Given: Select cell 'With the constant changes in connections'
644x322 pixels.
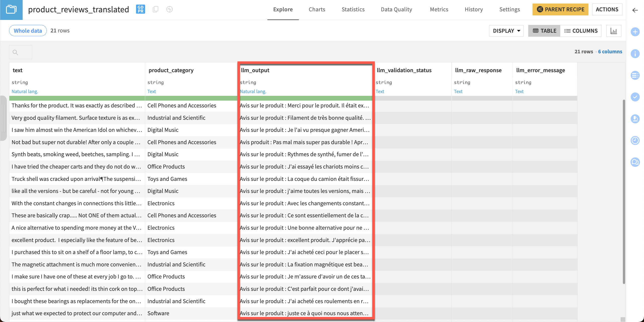Looking at the screenshot, I should [77, 203].
